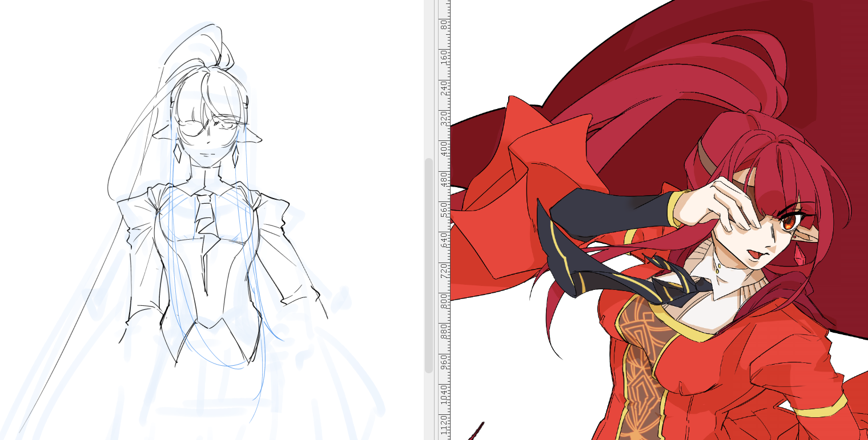Click the vertical scrollbar thumb
This screenshot has width=868, height=440.
tap(429, 265)
